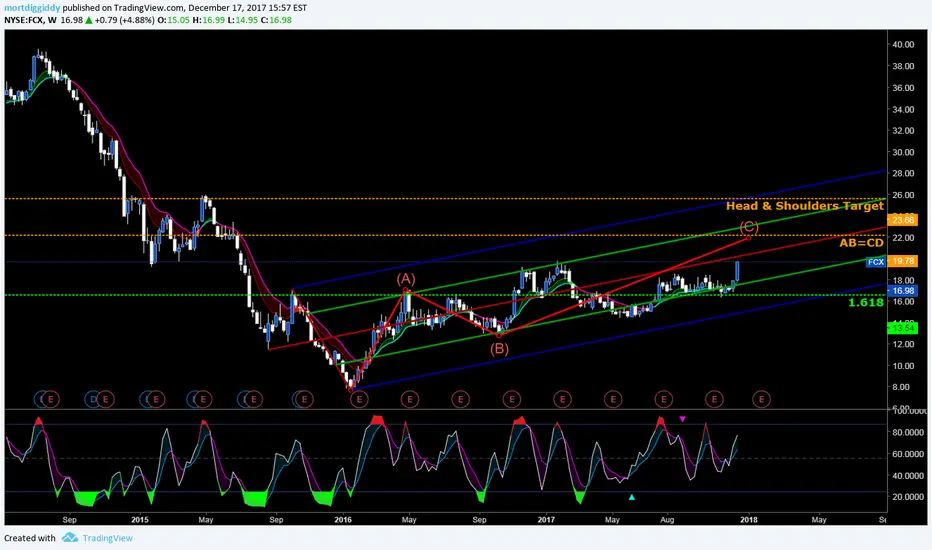Click the blue FCX symbol tag

coord(876,262)
